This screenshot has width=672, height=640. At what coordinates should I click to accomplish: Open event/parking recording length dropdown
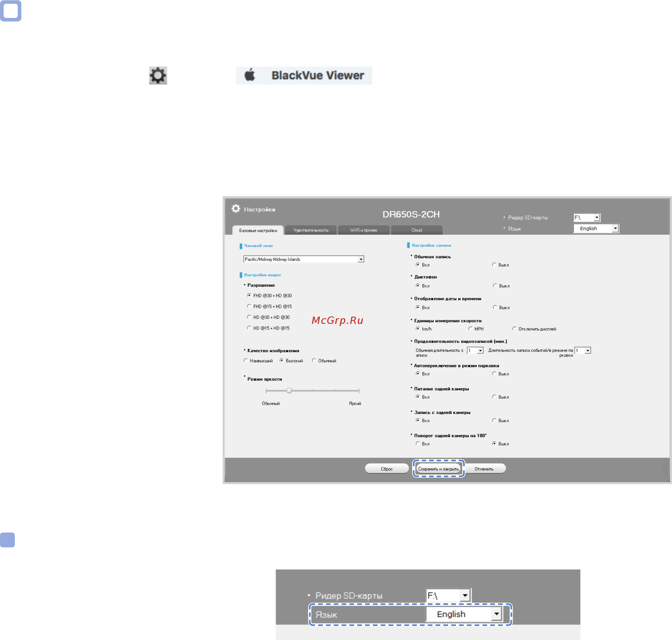tap(583, 351)
